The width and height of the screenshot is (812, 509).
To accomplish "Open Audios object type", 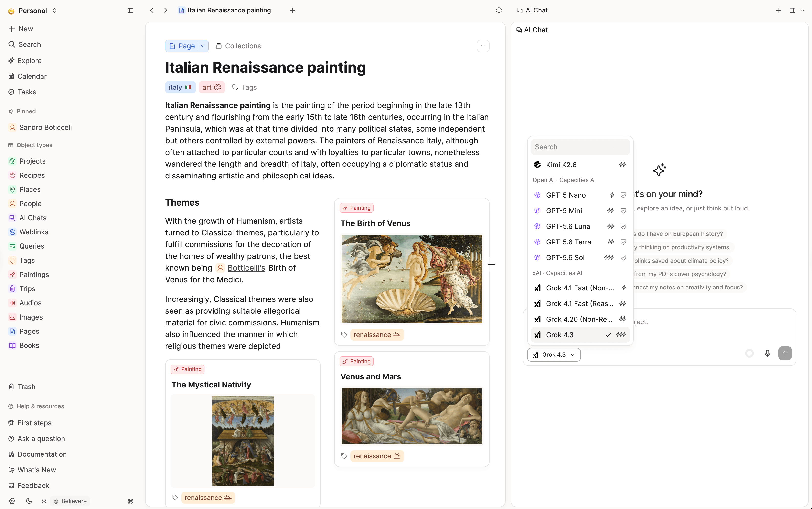I will pos(30,303).
